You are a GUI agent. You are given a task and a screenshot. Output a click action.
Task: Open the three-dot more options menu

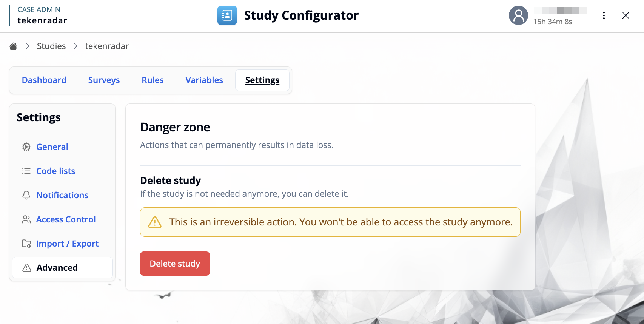click(604, 15)
